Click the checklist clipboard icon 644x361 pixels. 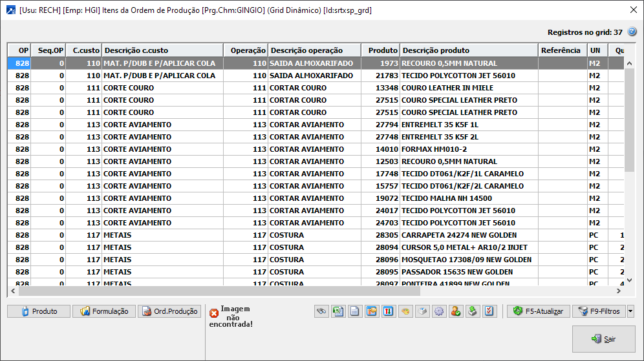(x=489, y=311)
